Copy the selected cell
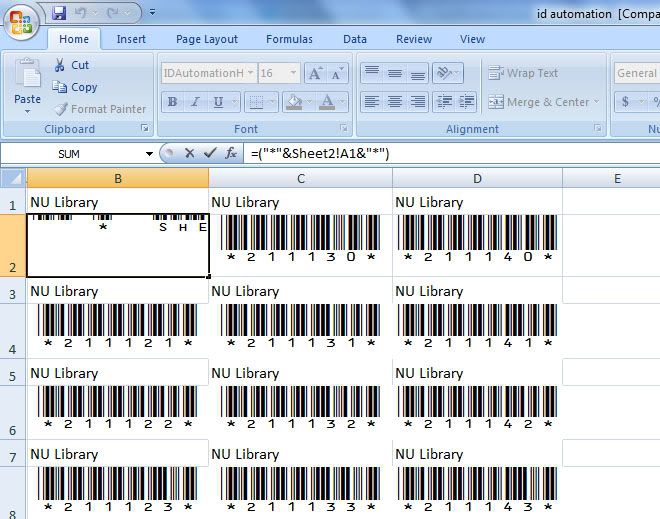This screenshot has width=660, height=519. pos(75,87)
